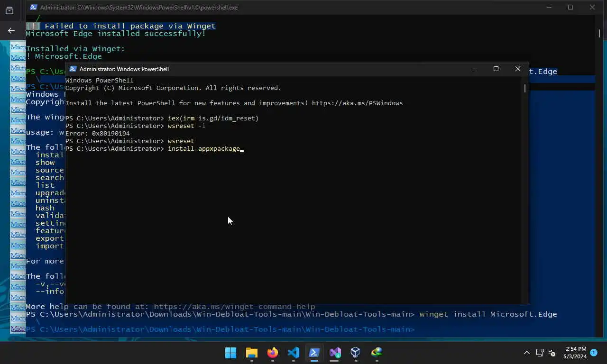The image size is (607, 364).
Task: Click the typed 'install-appxpackage' command
Action: coord(204,149)
